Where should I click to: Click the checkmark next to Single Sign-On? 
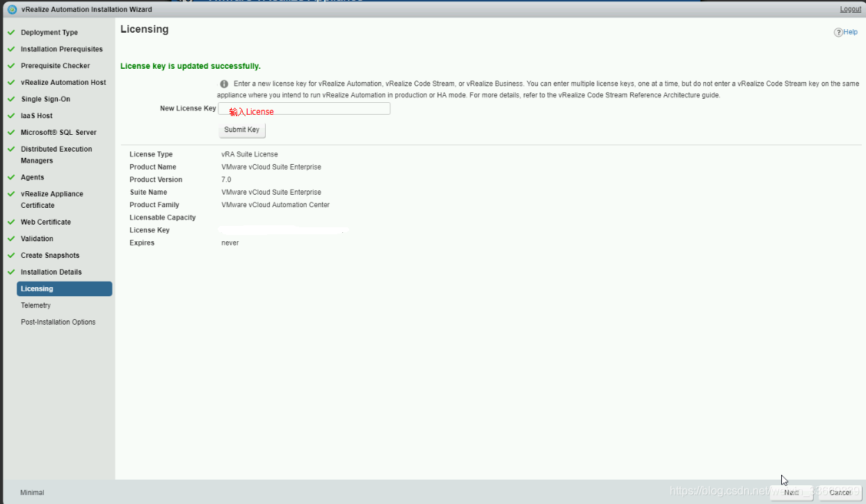(x=11, y=99)
